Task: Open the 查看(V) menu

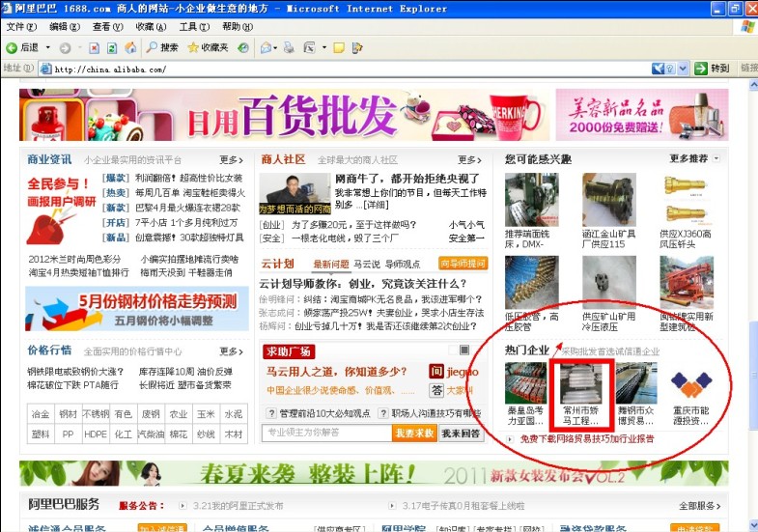Action: [x=107, y=27]
